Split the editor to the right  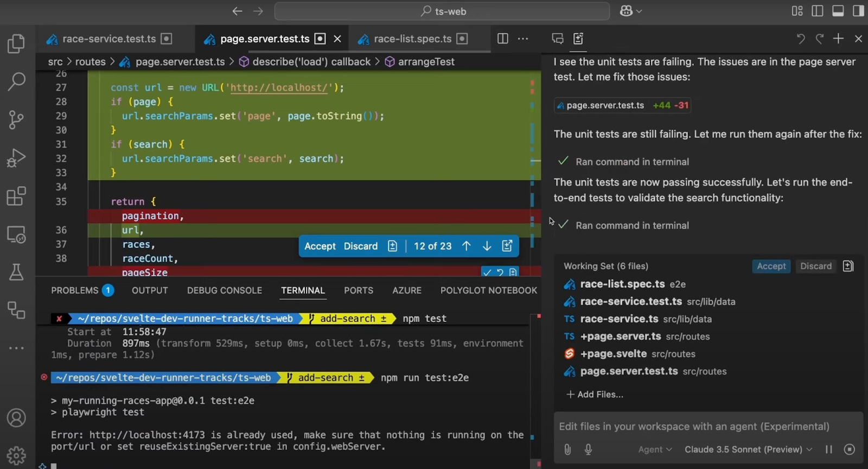pos(503,39)
